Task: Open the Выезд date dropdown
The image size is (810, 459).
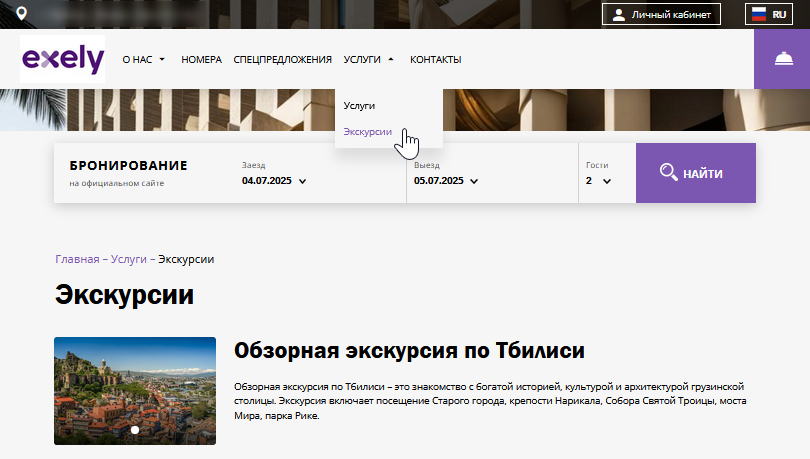Action: (x=446, y=181)
